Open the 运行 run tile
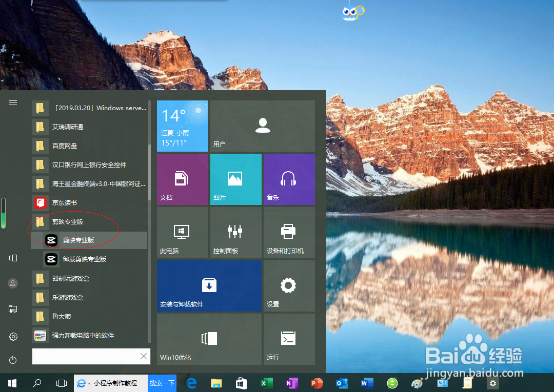The image size is (554, 392). (x=289, y=339)
